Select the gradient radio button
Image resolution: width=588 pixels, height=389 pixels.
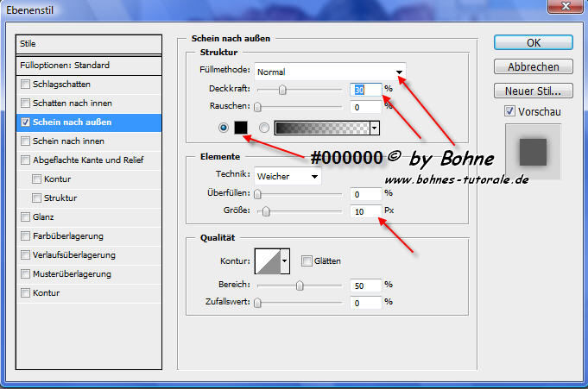(x=264, y=129)
